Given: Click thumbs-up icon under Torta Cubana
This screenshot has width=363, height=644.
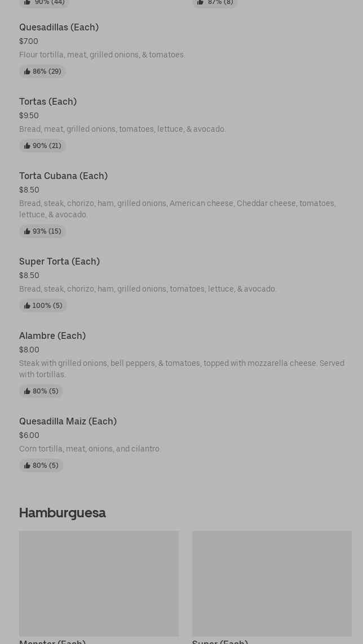Looking at the screenshot, I should tap(27, 231).
